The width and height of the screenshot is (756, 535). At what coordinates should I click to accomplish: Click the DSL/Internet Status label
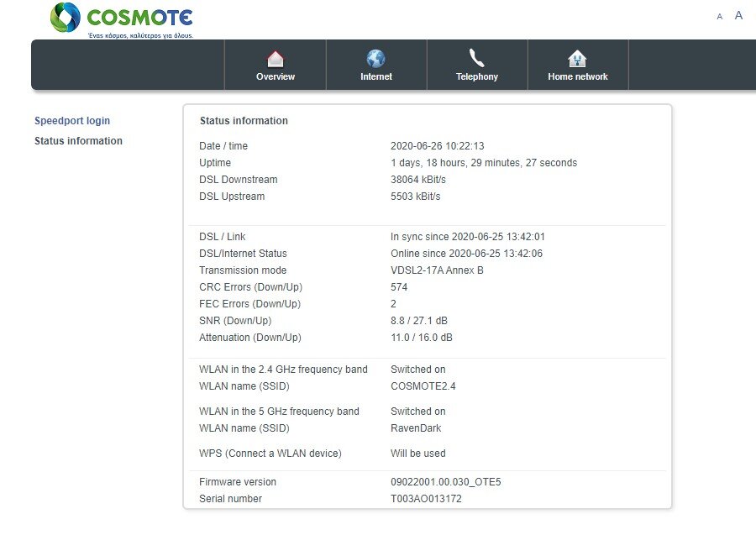pyautogui.click(x=243, y=254)
